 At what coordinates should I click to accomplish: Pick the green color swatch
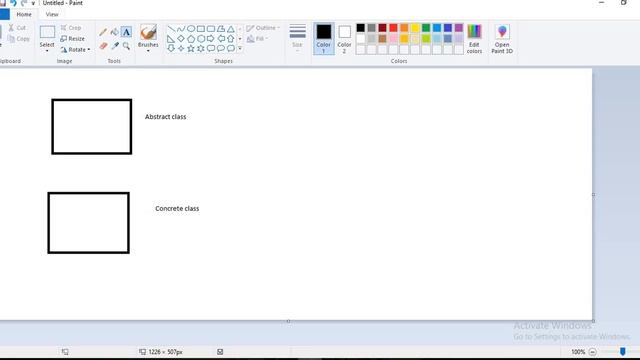426,28
